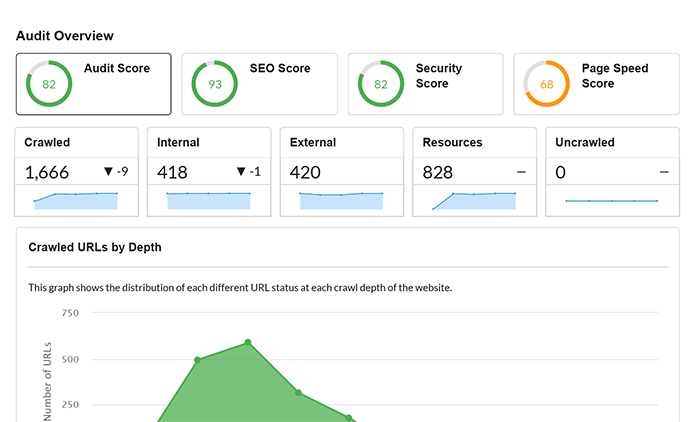Click the 93 SEO Score gauge

(215, 84)
